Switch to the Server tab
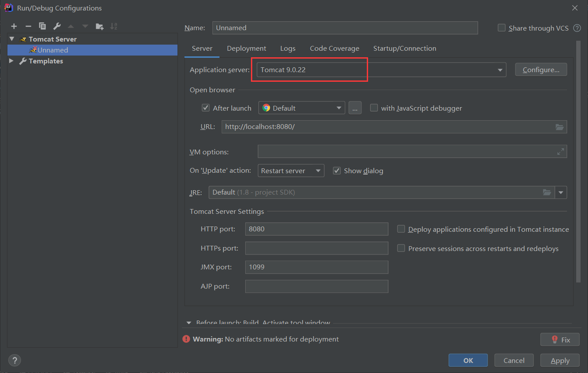This screenshot has width=588, height=373. (202, 49)
